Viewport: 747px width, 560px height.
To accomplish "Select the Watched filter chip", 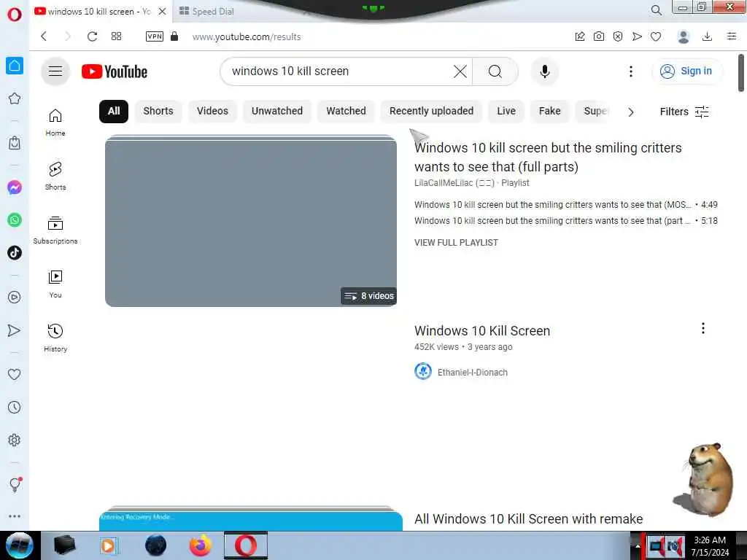I will tap(347, 111).
